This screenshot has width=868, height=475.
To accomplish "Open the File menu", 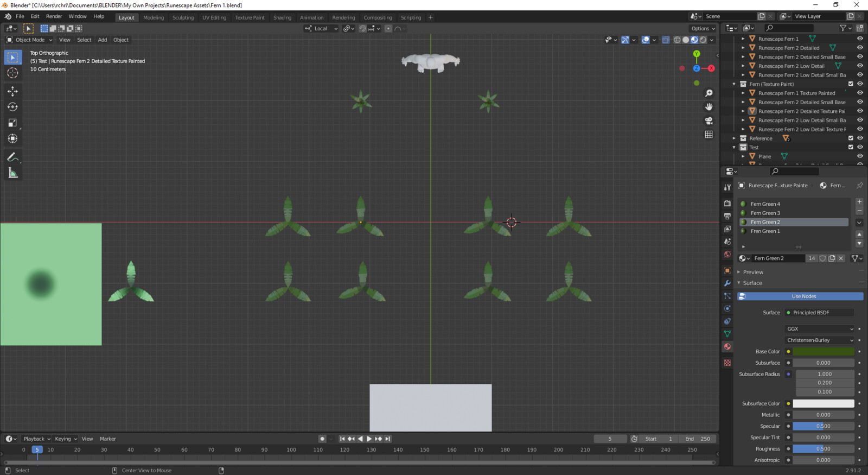I will [20, 16].
